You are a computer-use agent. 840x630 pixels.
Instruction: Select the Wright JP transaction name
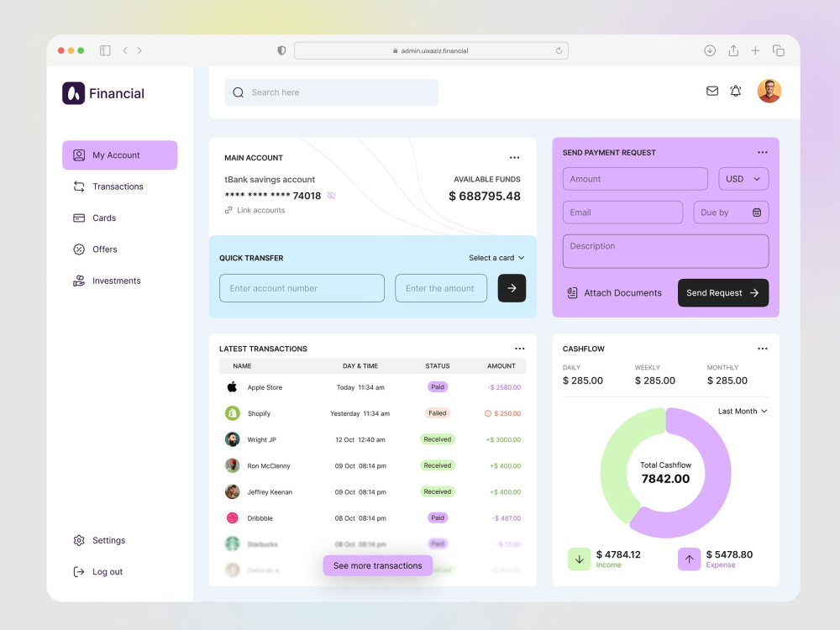(261, 439)
